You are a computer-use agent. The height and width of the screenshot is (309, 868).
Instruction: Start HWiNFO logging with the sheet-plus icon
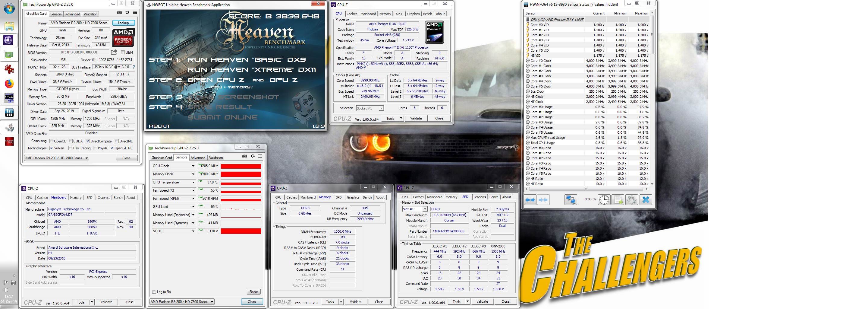[618, 200]
